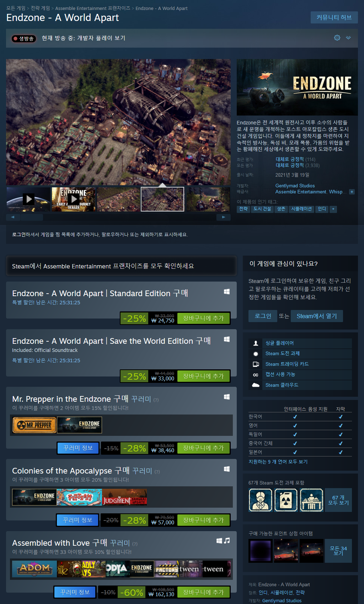Click music note icon on Assembled bundle
The width and height of the screenshot is (364, 604).
click(227, 541)
